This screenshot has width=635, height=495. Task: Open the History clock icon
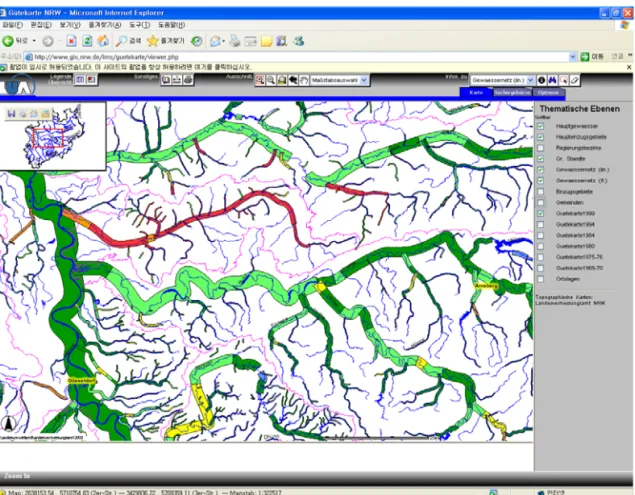tap(197, 41)
